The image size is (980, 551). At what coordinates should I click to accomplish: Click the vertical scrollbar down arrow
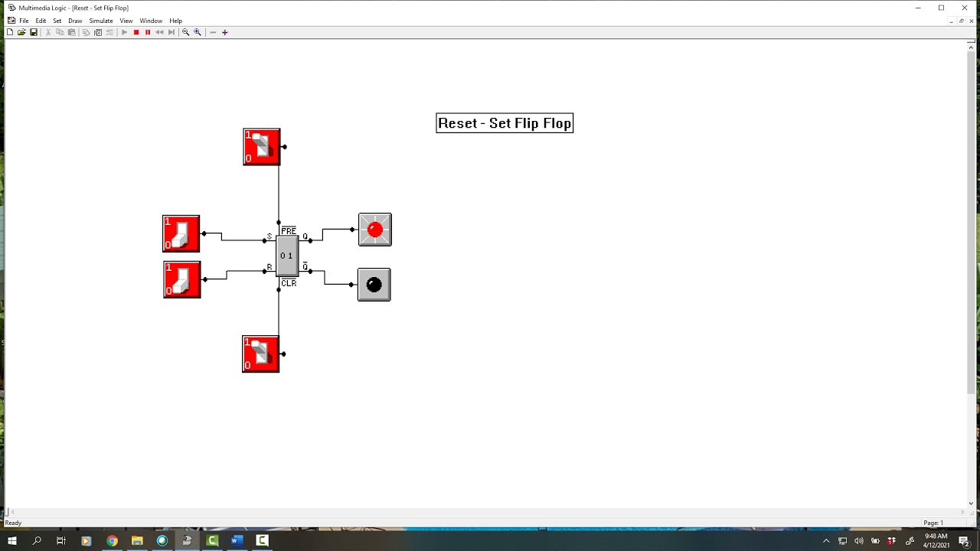pyautogui.click(x=971, y=504)
